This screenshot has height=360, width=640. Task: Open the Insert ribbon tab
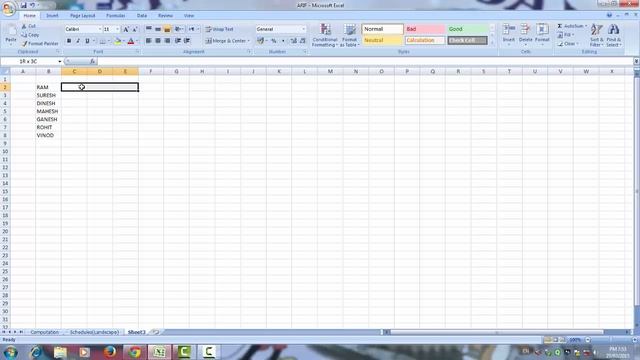(x=52, y=16)
